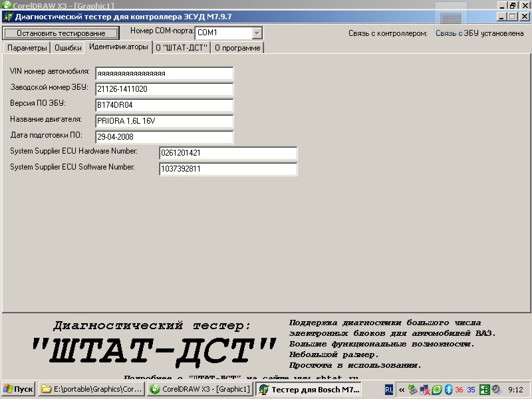Click the Остановить тестирование button
Viewport: 532px width, 399px height.
[x=61, y=33]
